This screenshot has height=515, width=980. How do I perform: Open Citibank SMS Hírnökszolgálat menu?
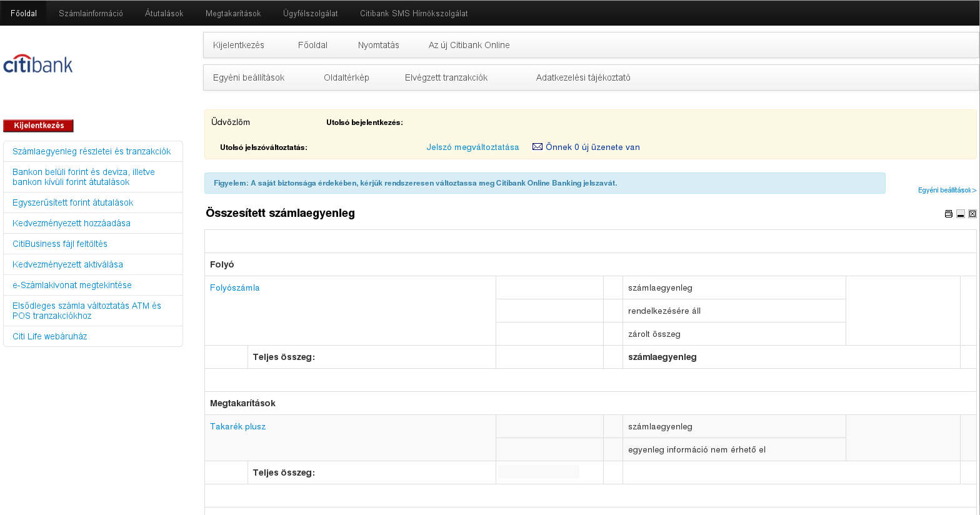(414, 13)
